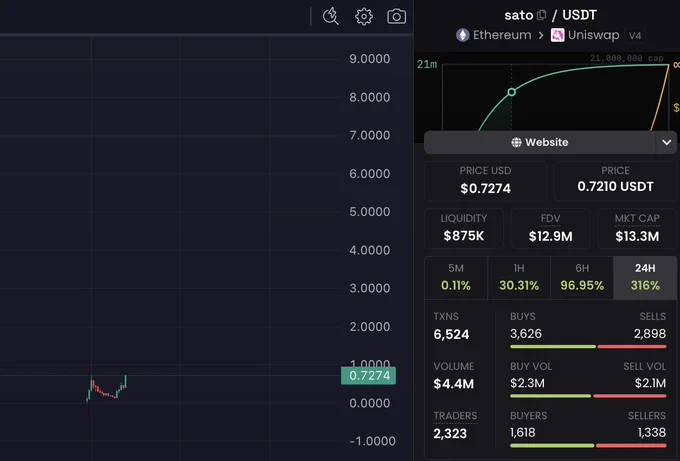Click the PRICE 0.7210 USDT box
Screen dimensions: 680x461
tap(615, 180)
